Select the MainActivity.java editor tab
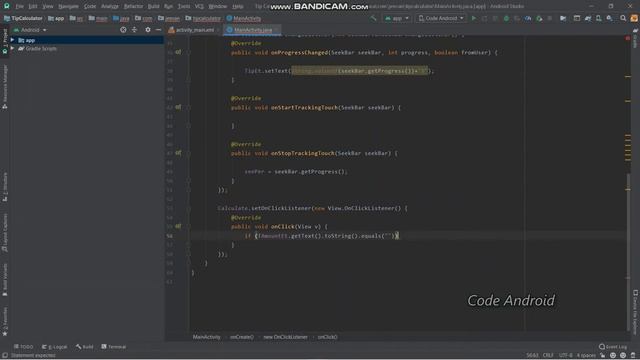 coord(251,30)
